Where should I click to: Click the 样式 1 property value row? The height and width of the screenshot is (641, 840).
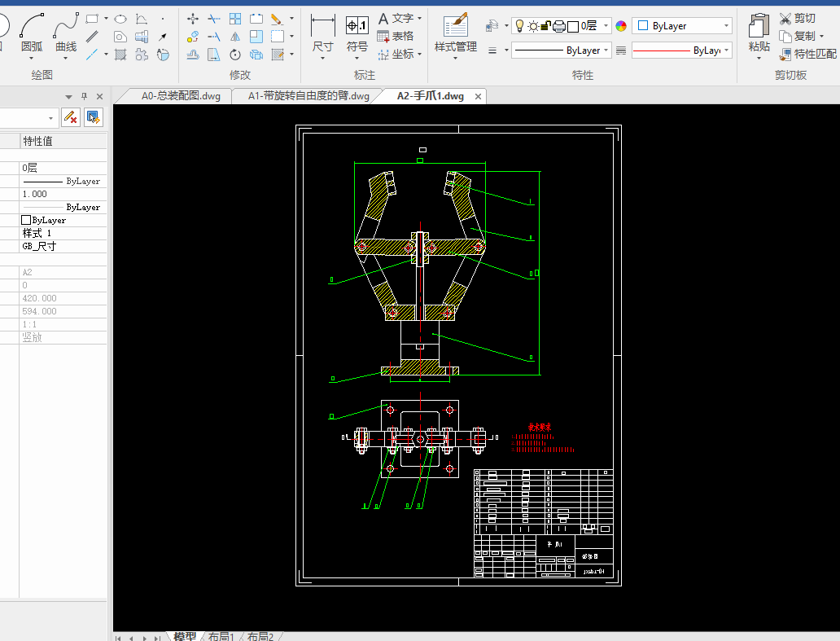click(63, 233)
